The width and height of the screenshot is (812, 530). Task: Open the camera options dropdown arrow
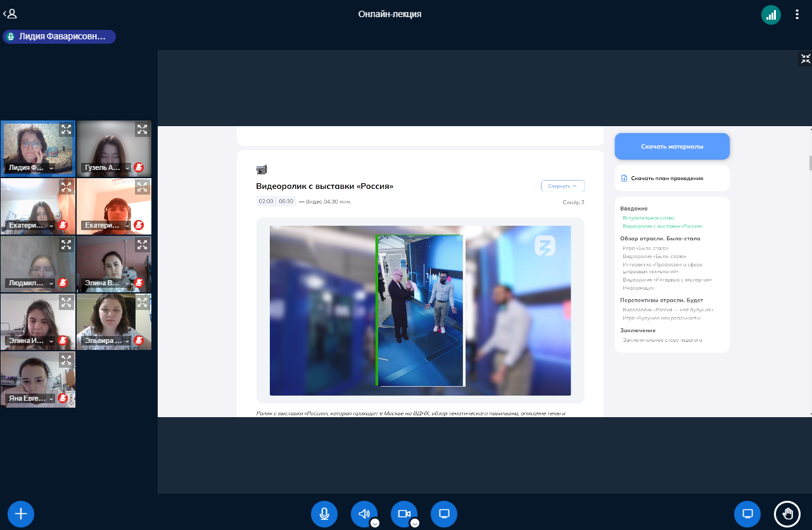coord(415,523)
